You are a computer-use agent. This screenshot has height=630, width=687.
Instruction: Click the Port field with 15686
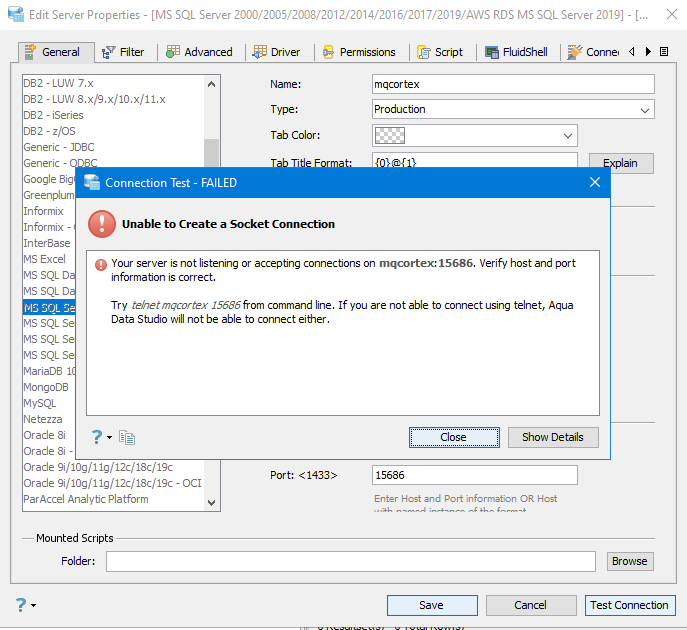click(x=475, y=475)
